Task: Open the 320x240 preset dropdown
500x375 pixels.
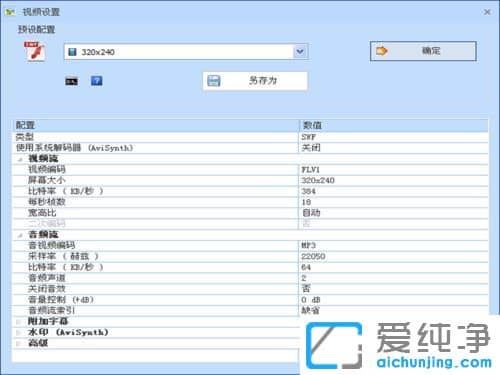Action: tap(186, 52)
